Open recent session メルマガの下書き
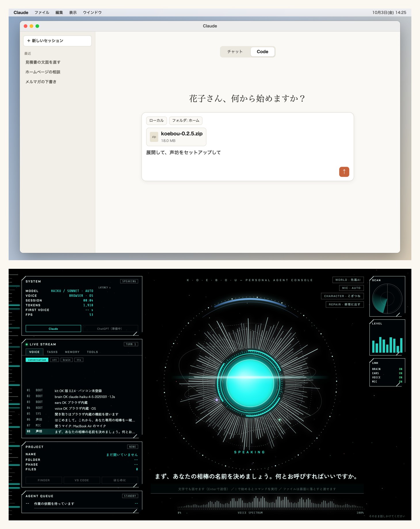420x529 pixels. (41, 82)
